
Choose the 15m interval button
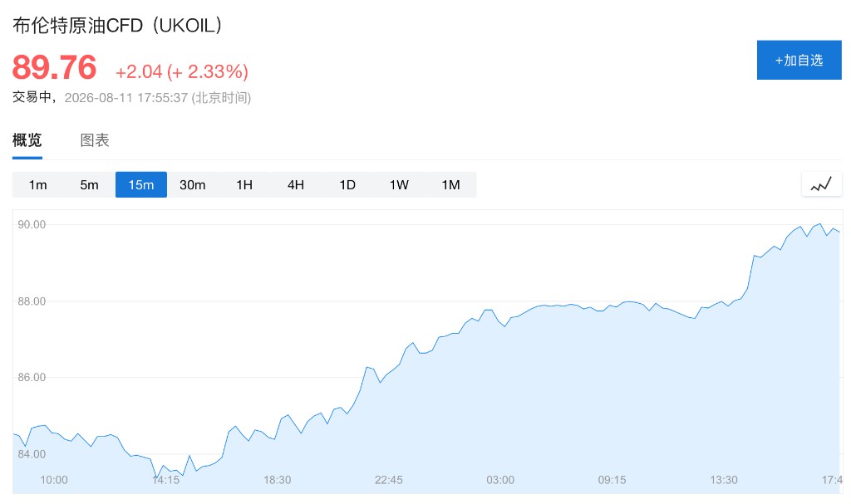(x=141, y=185)
